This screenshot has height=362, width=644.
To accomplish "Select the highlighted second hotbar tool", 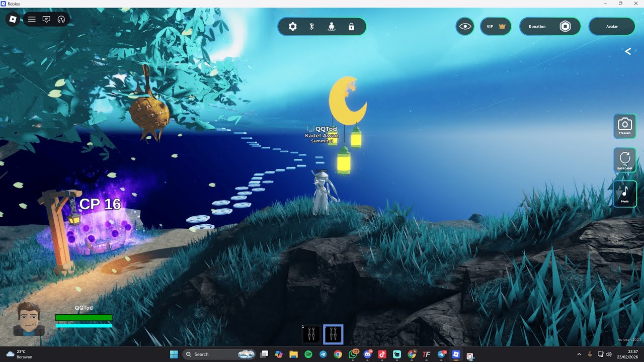I will pyautogui.click(x=333, y=334).
